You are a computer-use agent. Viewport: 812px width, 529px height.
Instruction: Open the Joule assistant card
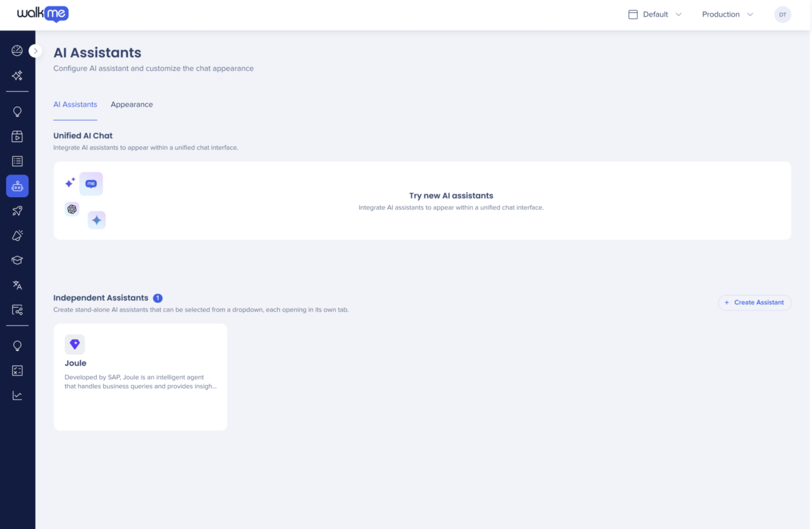tap(140, 377)
